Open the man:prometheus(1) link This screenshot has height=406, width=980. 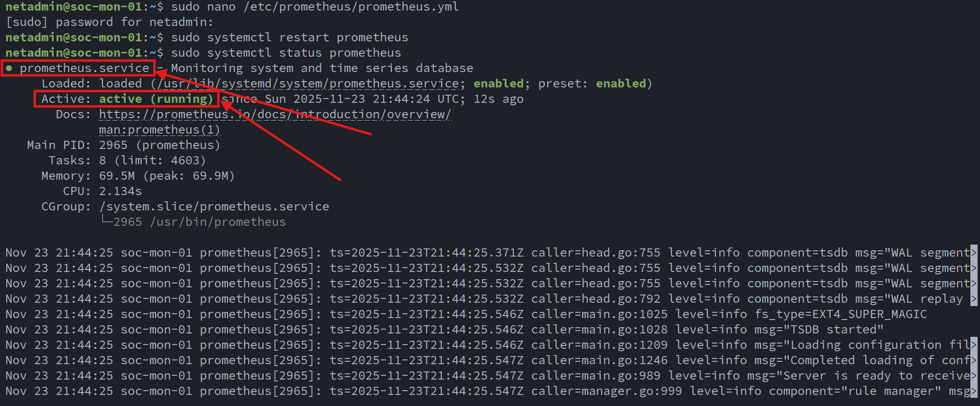pos(159,130)
